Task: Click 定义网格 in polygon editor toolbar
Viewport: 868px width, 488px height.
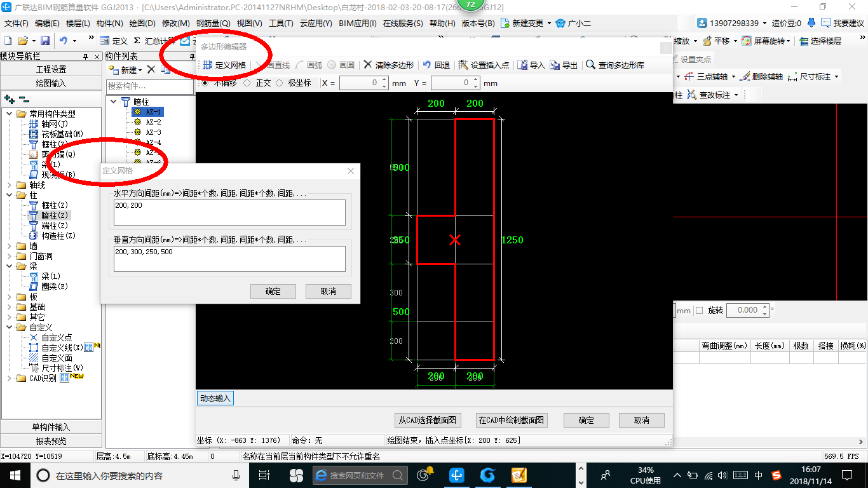Action: (225, 65)
